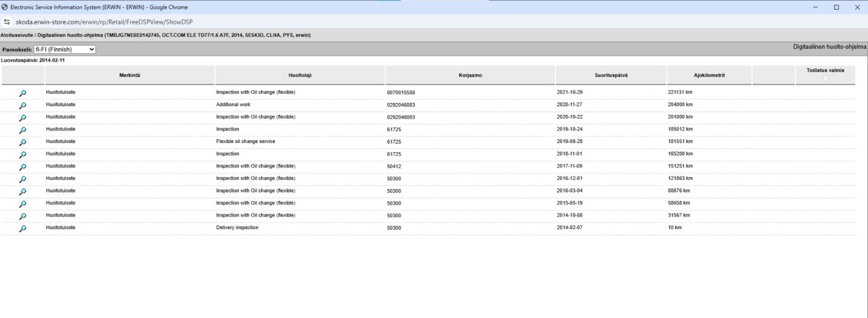The image size is (868, 318).
Task: Open the Painokieli language dropdown
Action: click(x=65, y=49)
